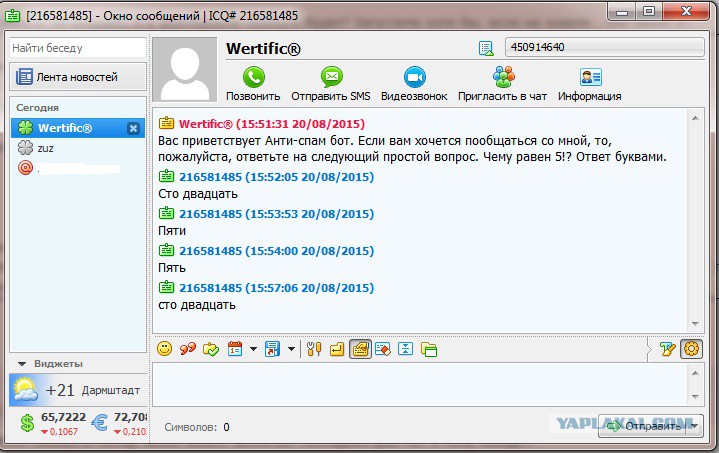Click the calendar history icon

tap(235, 349)
